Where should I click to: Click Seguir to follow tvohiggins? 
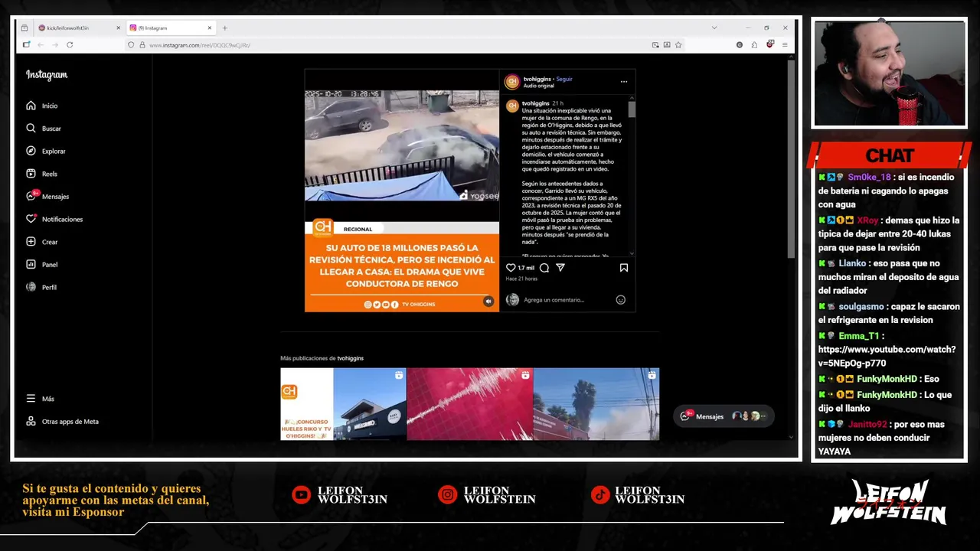click(x=564, y=79)
